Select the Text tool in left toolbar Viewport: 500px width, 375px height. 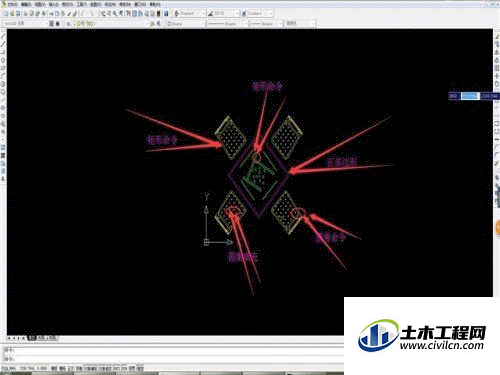[x=3, y=179]
